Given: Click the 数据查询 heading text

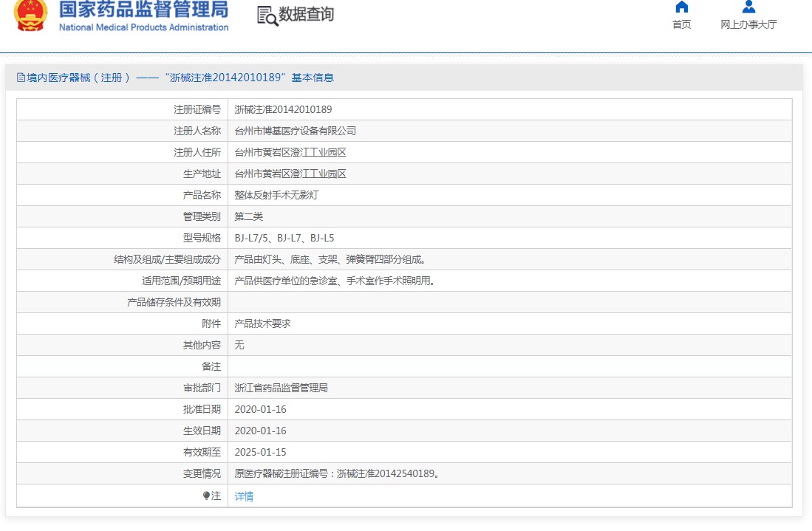Looking at the screenshot, I should pos(306,15).
